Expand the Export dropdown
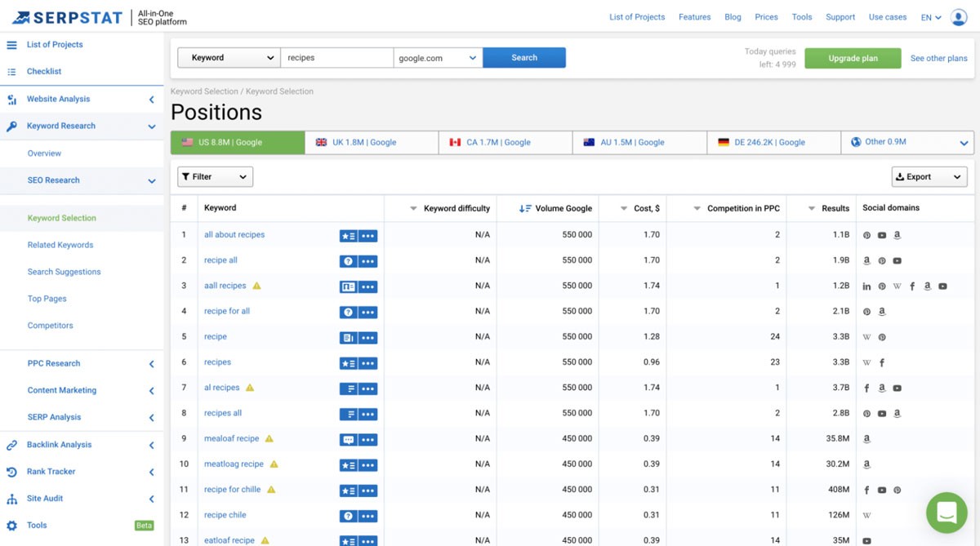 click(929, 175)
